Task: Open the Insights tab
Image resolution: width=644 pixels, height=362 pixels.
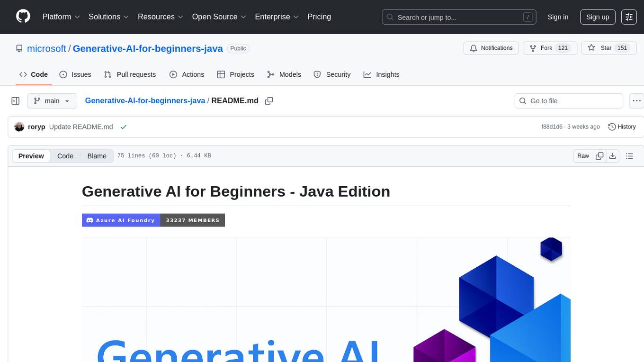Action: 381,74
